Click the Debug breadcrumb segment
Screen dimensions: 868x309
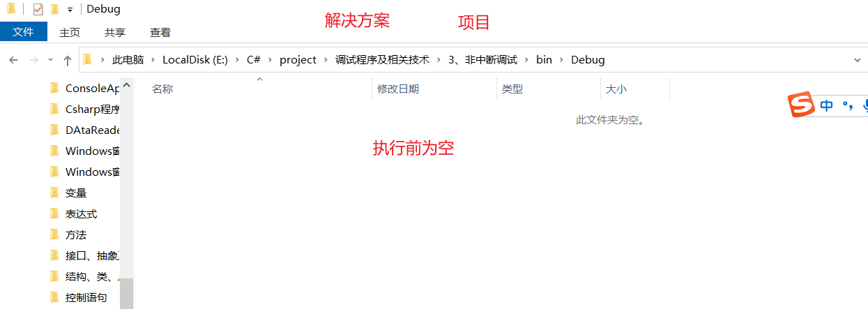click(588, 60)
